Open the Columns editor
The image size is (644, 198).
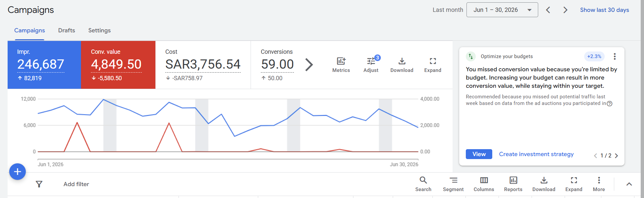coord(484,184)
